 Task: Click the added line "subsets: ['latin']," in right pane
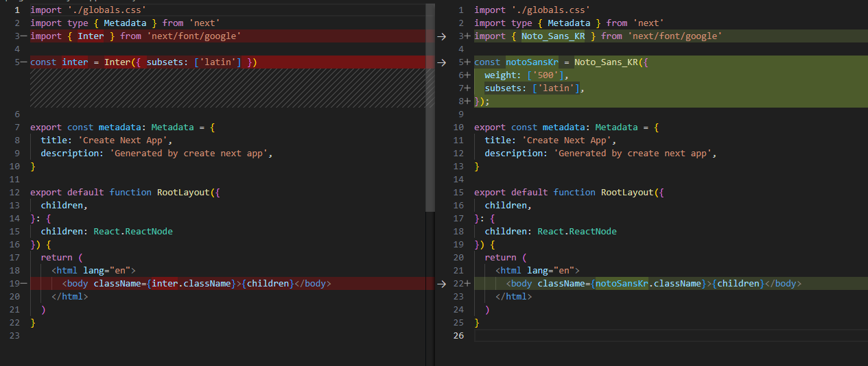pyautogui.click(x=535, y=88)
